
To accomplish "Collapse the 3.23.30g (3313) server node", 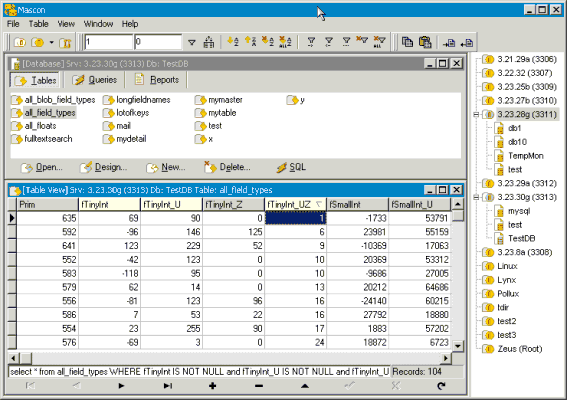I will (x=476, y=197).
